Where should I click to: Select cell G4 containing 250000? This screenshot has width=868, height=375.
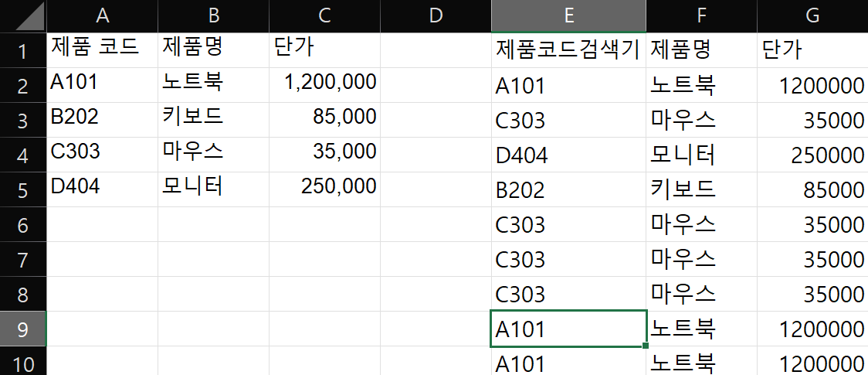click(x=812, y=155)
